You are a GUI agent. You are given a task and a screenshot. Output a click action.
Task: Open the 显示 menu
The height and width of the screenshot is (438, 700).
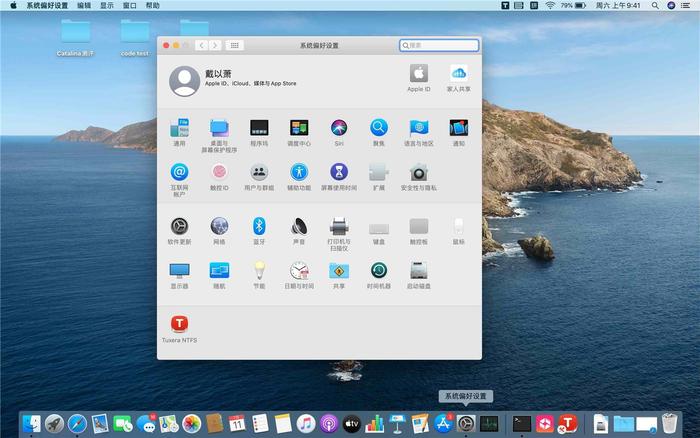coord(107,5)
